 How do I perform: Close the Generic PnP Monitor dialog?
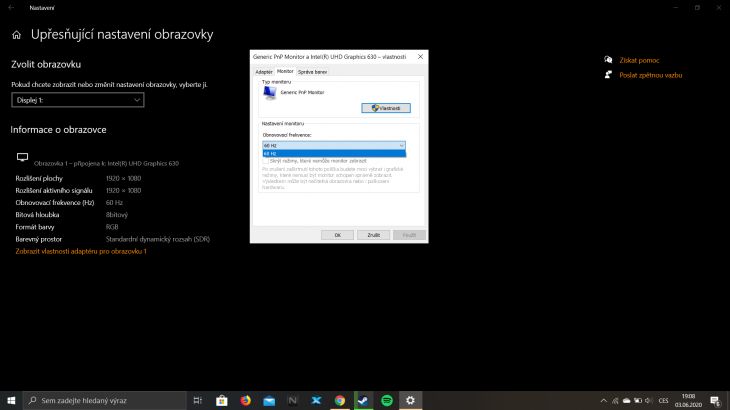click(x=420, y=57)
